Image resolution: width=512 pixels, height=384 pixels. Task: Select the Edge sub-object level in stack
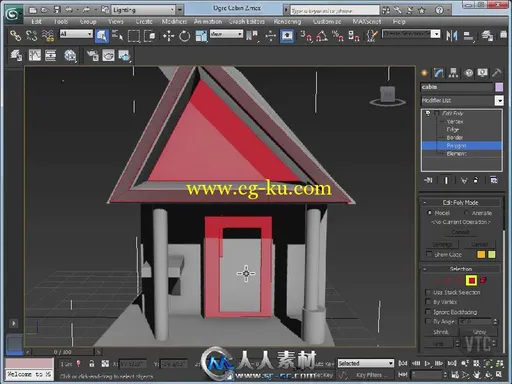453,130
